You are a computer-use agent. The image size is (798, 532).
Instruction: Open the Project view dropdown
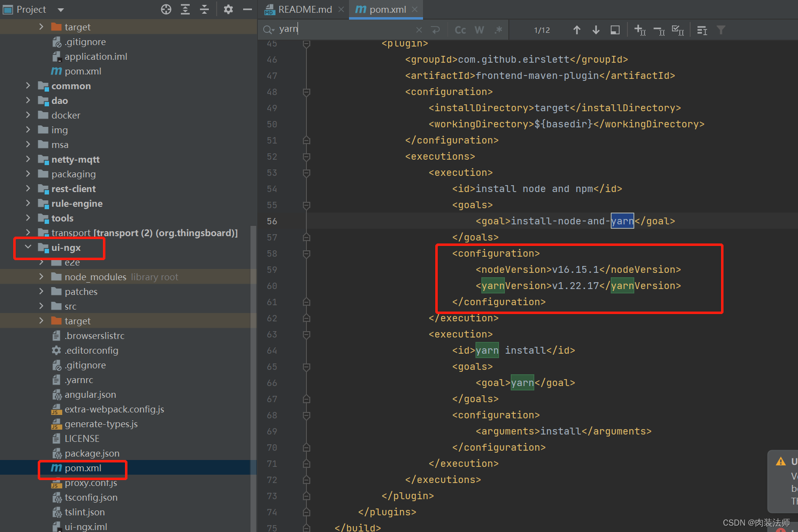60,9
